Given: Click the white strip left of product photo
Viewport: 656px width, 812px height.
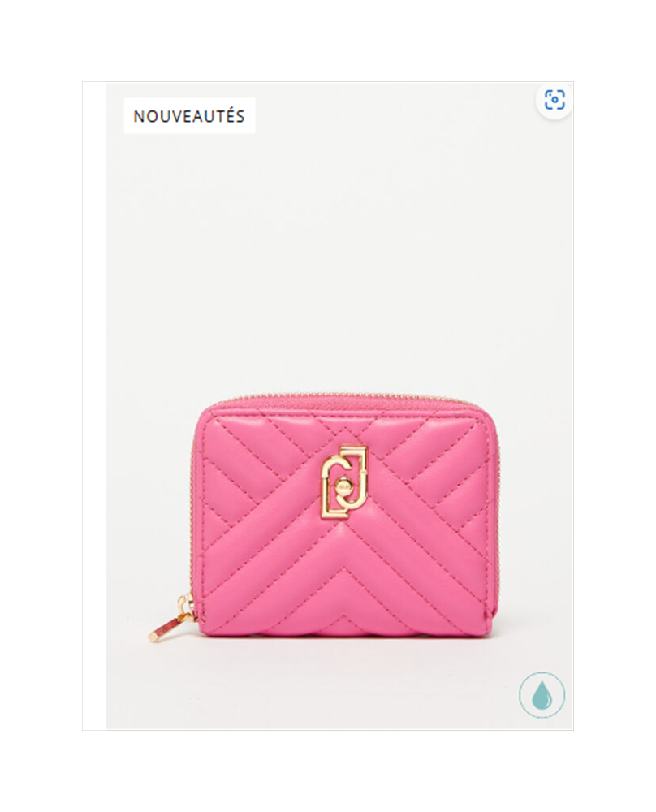Looking at the screenshot, I should click(94, 405).
